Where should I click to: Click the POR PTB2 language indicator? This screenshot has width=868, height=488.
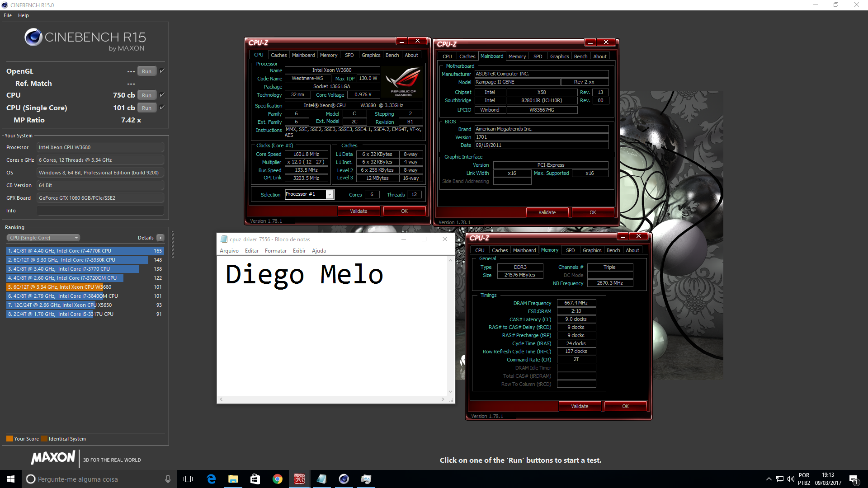pyautogui.click(x=804, y=479)
